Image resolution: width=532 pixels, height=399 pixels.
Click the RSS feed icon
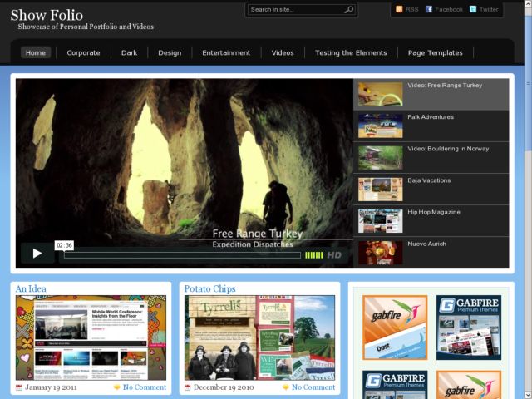(399, 9)
